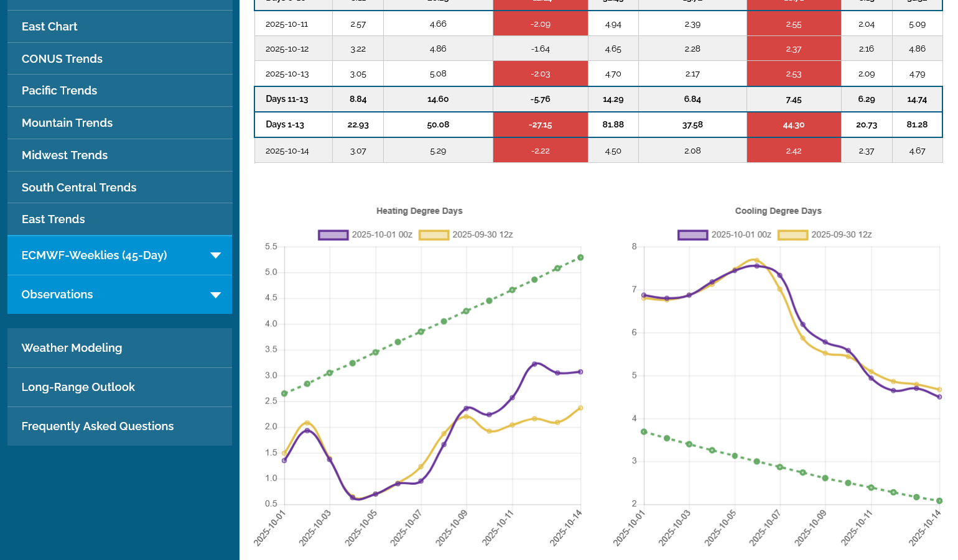Expand the ECMWF-Weeklies (45-Day) dropdown arrow

[215, 255]
